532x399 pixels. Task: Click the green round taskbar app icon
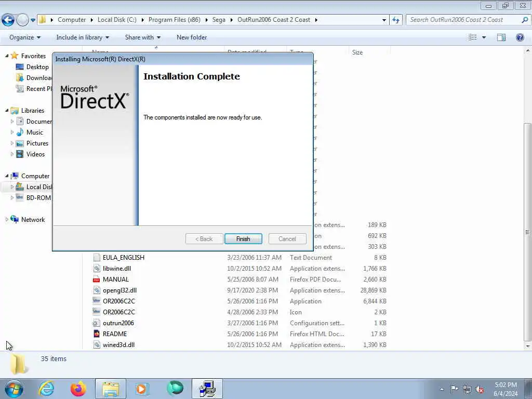pos(175,389)
